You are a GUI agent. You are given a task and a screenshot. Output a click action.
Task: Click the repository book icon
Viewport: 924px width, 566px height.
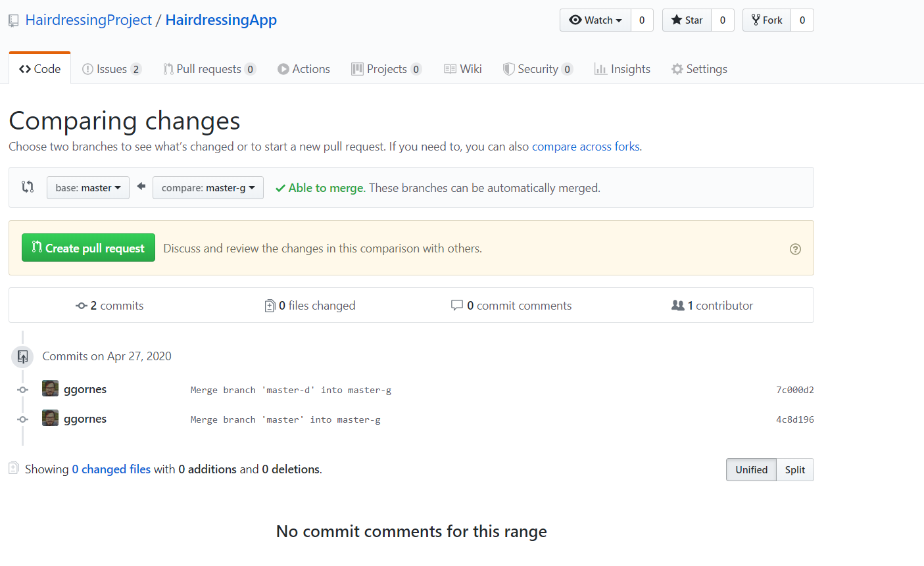pos(13,21)
